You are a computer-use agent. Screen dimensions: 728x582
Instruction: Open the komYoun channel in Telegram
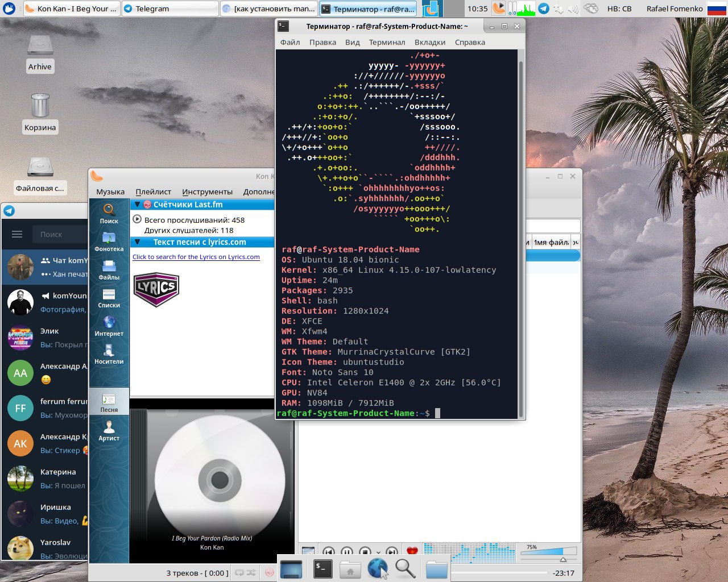(45, 302)
